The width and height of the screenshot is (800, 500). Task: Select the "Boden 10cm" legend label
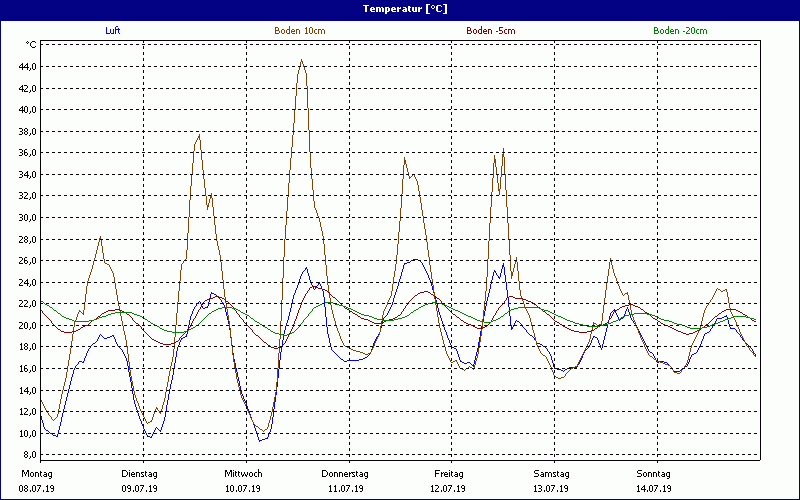(299, 31)
